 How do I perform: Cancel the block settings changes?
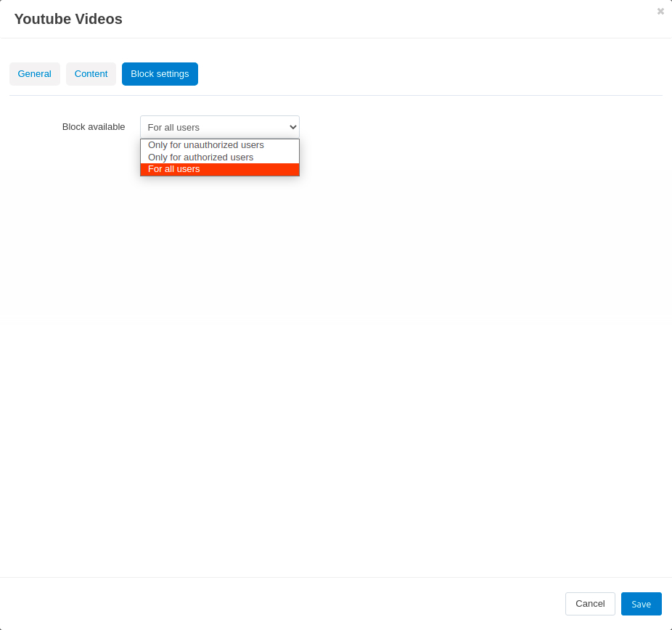coord(590,604)
